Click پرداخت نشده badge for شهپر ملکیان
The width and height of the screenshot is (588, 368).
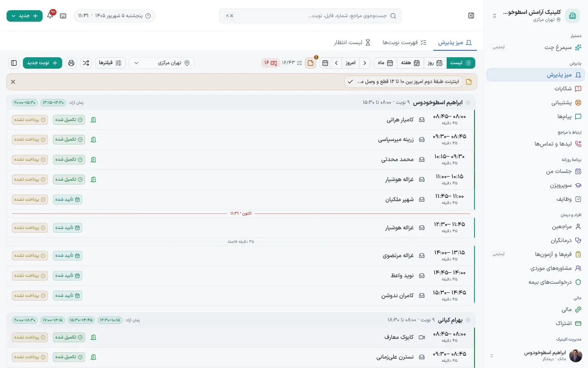pyautogui.click(x=30, y=200)
